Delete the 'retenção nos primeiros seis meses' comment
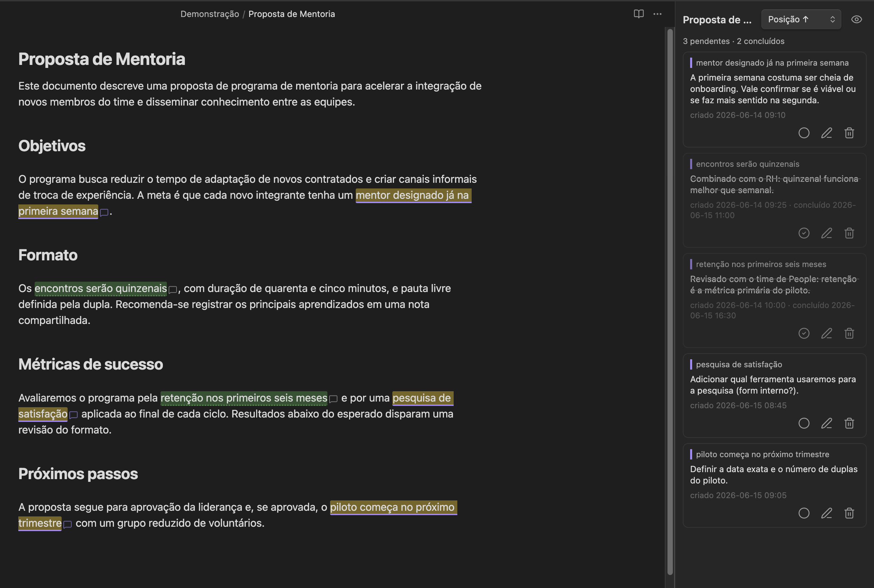This screenshot has height=588, width=874. point(849,333)
